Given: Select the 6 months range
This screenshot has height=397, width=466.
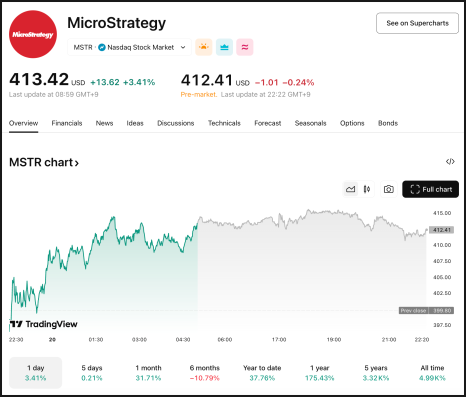Looking at the screenshot, I should (x=205, y=373).
